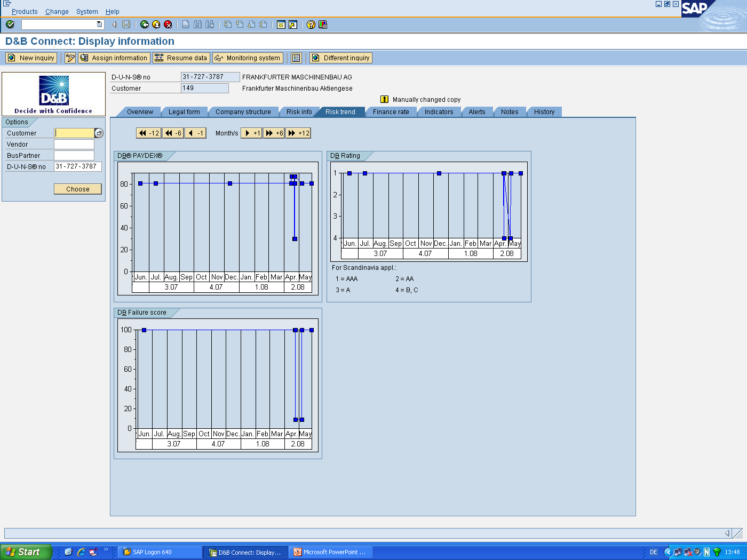Click the Choose button
Image resolution: width=747 pixels, height=560 pixels.
[x=78, y=189]
